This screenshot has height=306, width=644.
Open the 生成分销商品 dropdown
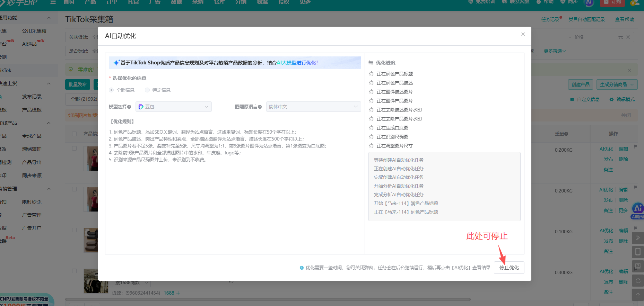617,84
